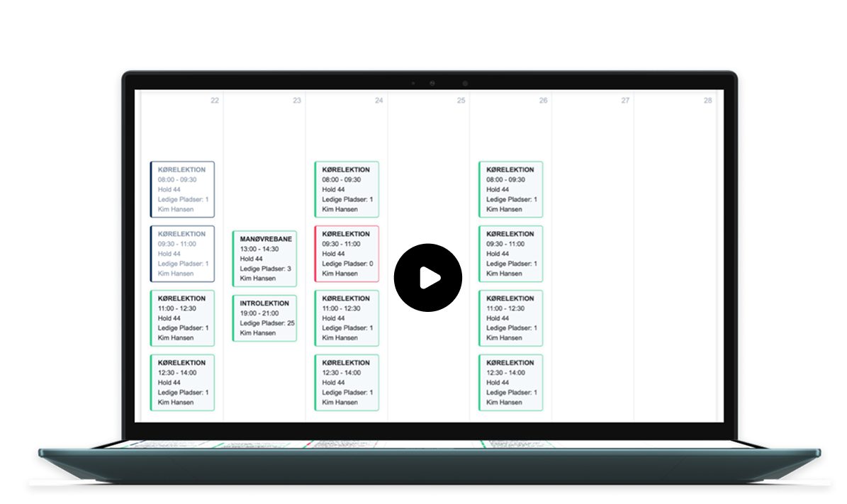The height and width of the screenshot is (504, 847).
Task: Select the red fully booked KØRELEKTION 09:30 event
Action: pos(347,253)
